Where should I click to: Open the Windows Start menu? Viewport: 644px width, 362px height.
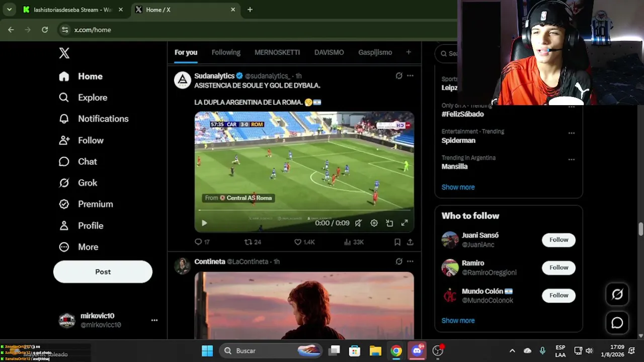(x=207, y=351)
